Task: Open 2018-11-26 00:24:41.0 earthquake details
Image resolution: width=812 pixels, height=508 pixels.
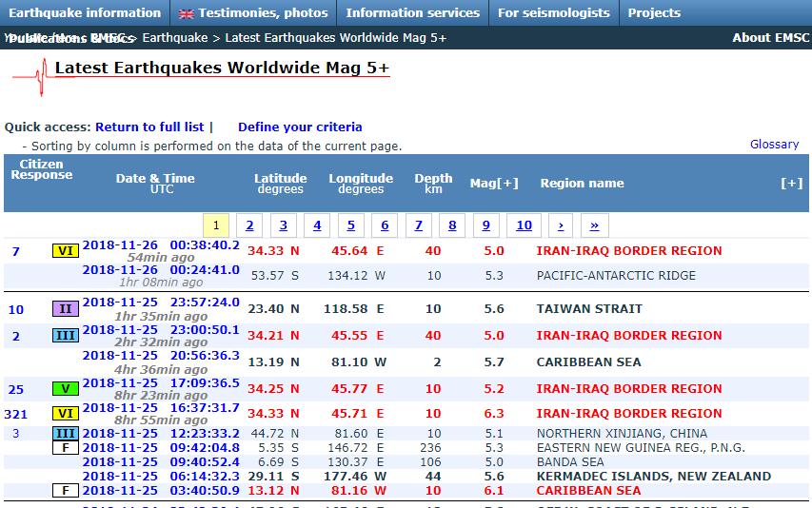Action: coord(161,270)
